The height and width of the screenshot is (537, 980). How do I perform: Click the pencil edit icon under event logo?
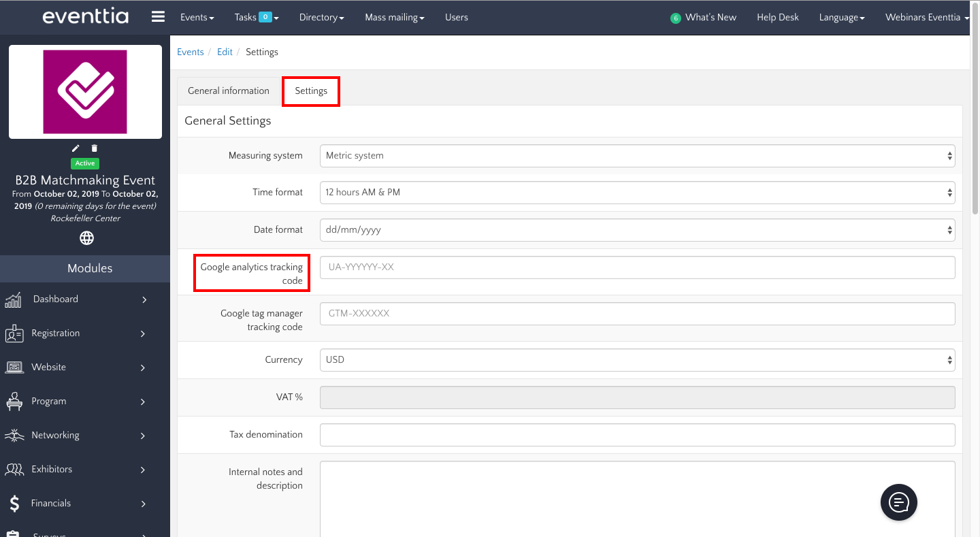point(76,148)
